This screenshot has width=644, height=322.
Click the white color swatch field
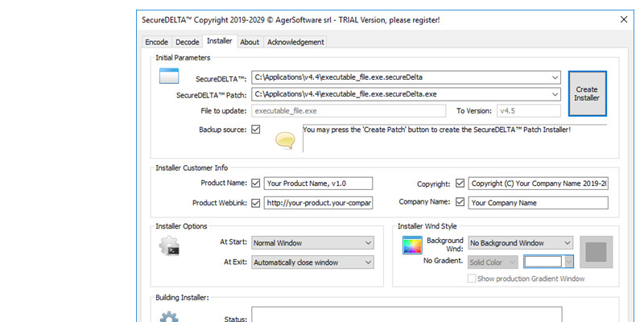click(543, 262)
